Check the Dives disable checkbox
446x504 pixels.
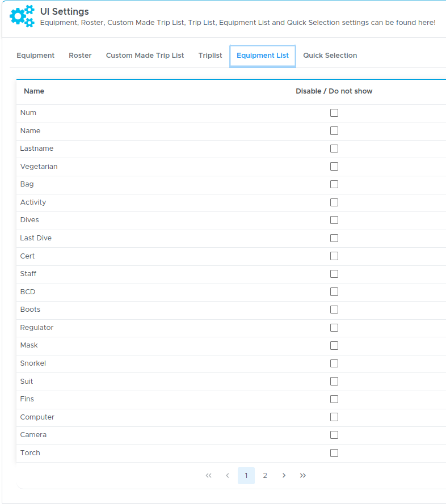(x=334, y=220)
